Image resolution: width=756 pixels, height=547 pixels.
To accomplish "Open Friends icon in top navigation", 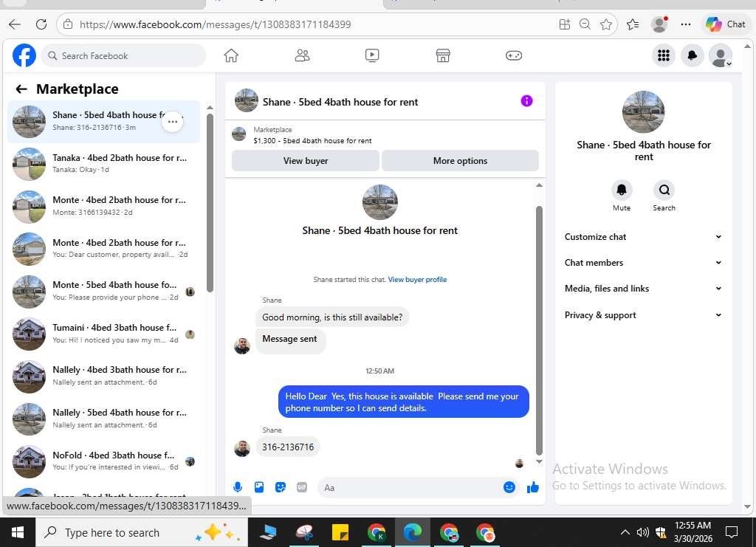I will (x=302, y=55).
